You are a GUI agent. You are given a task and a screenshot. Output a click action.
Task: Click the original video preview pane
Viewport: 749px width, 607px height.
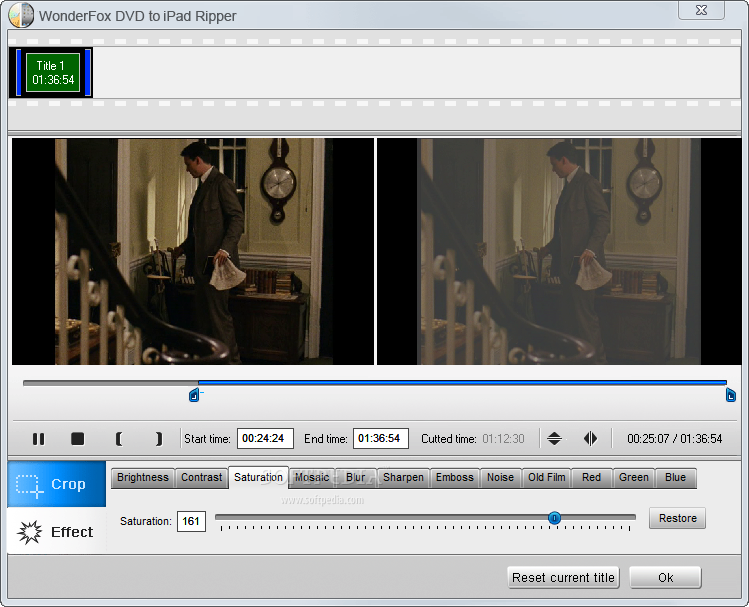pos(193,252)
